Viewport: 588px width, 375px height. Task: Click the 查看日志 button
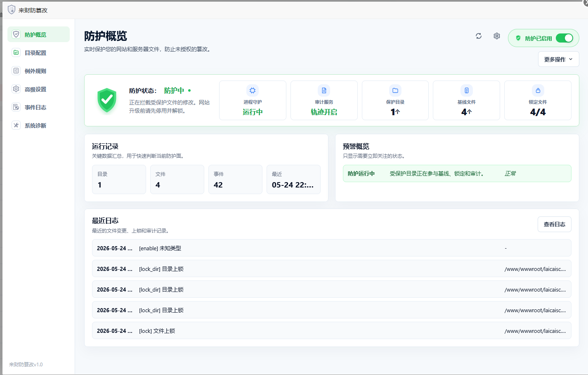tap(555, 224)
